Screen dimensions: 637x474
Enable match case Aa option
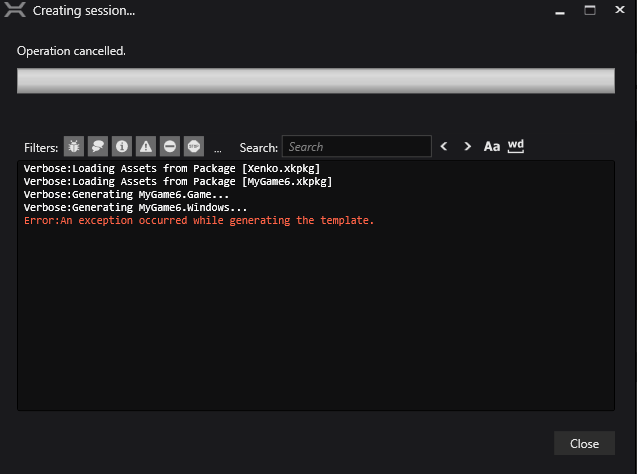coord(492,146)
